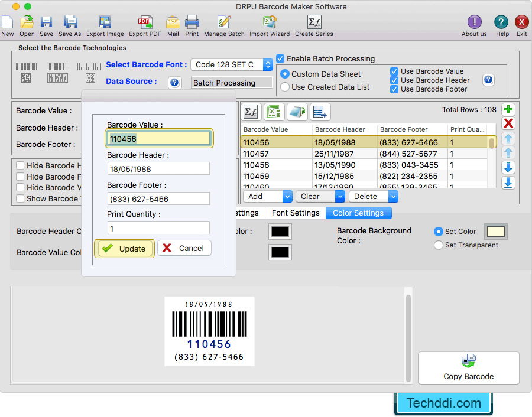Click the Update button

tap(124, 249)
